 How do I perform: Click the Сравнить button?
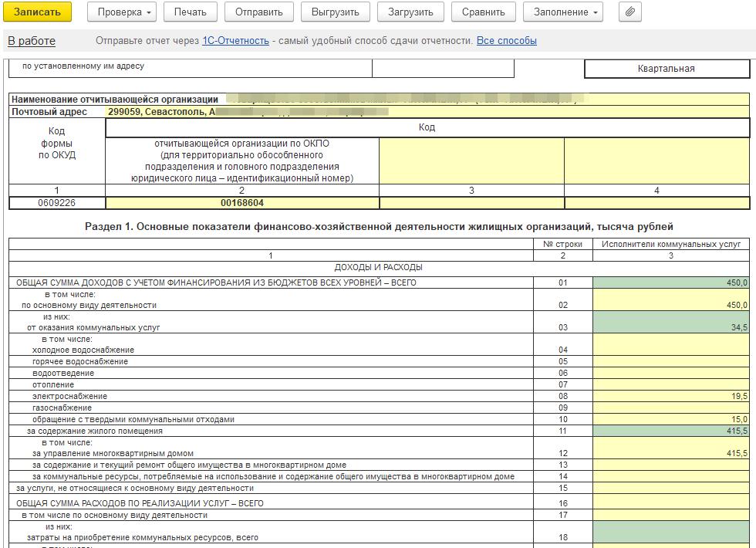483,12
